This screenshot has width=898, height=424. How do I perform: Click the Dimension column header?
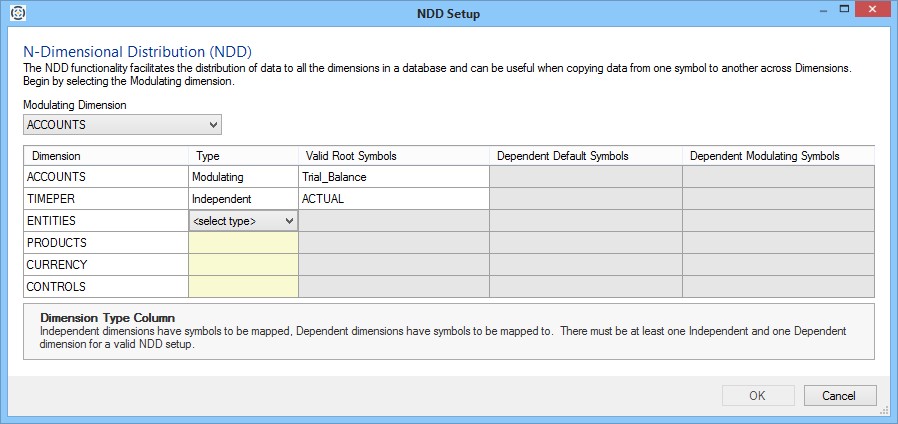click(x=105, y=156)
